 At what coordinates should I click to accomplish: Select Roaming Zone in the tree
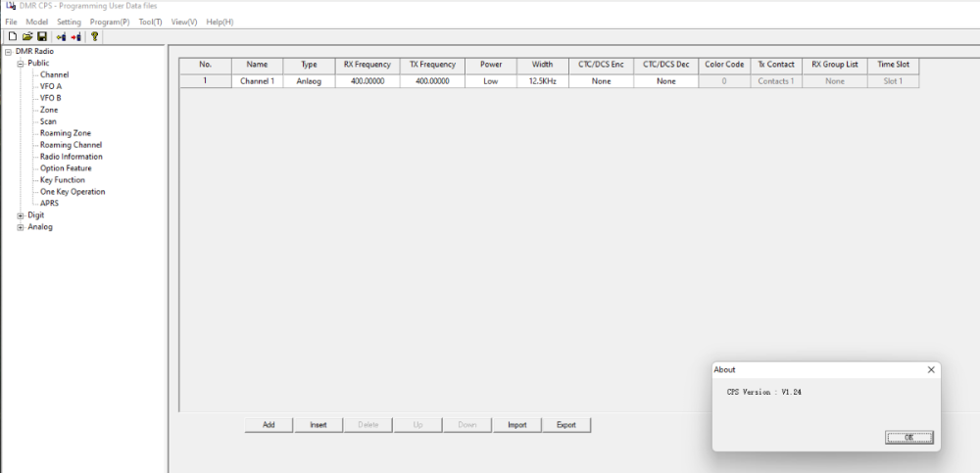tap(65, 133)
